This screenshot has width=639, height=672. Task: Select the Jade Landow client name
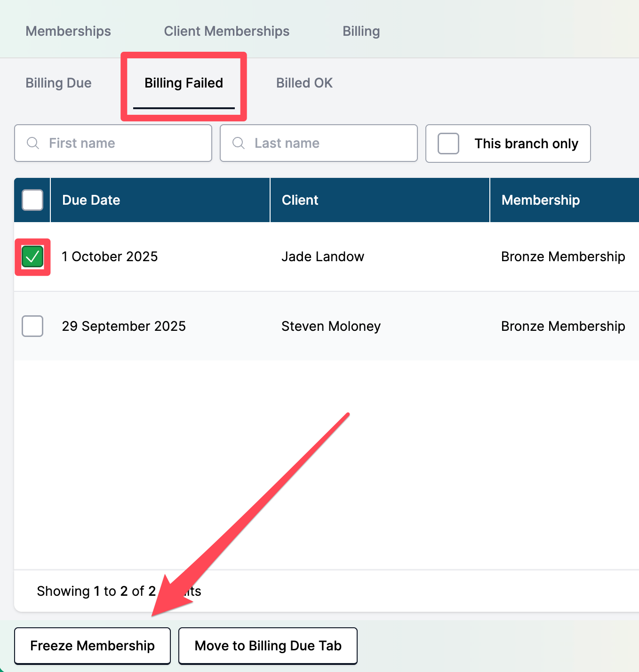point(322,257)
